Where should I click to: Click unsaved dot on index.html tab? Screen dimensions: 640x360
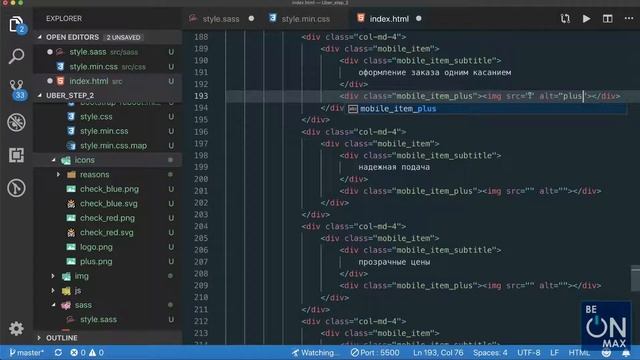tap(419, 18)
